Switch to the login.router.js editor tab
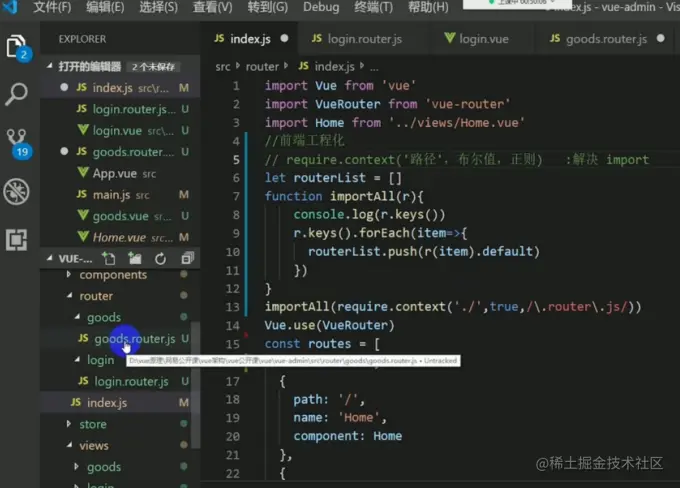 (364, 39)
